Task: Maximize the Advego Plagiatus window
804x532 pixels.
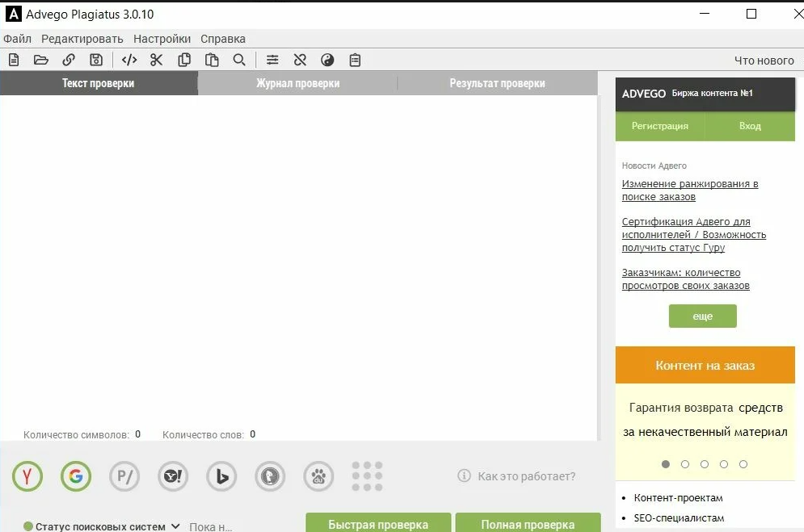Action: point(751,14)
